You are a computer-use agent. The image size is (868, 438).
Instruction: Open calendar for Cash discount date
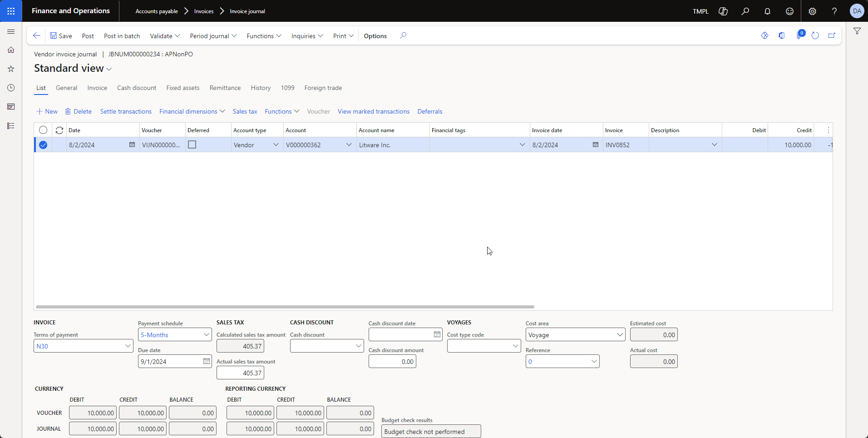click(437, 334)
